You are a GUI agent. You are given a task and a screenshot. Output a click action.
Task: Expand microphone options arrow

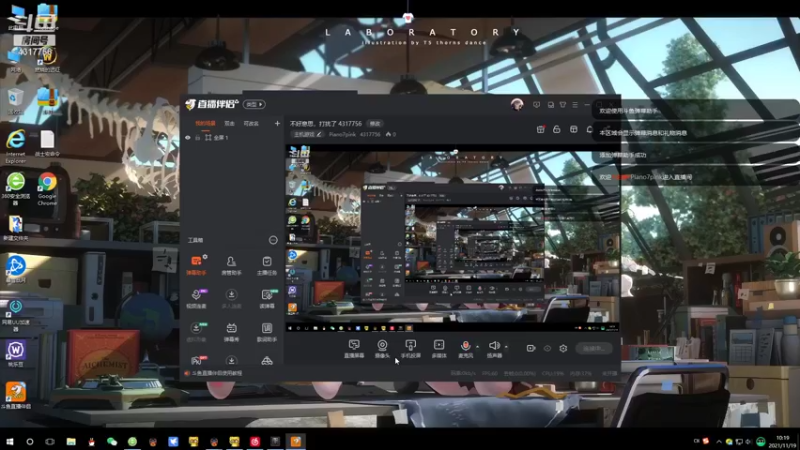coord(478,347)
